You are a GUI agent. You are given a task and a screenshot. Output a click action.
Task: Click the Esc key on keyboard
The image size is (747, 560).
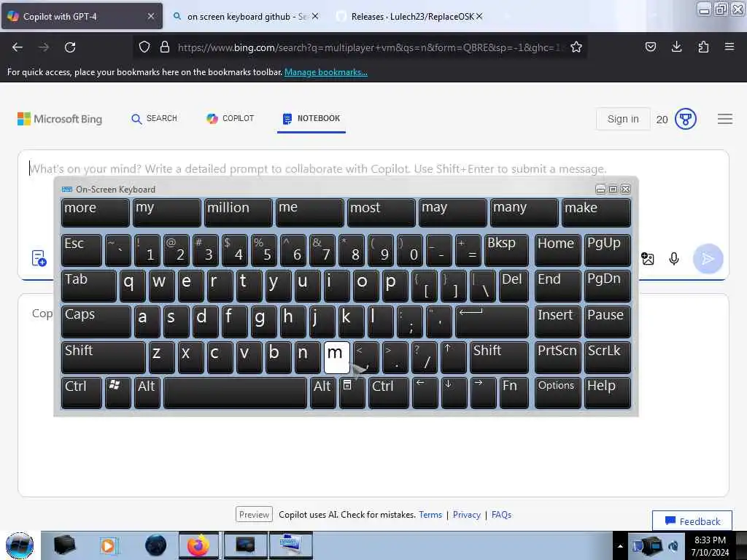point(82,250)
